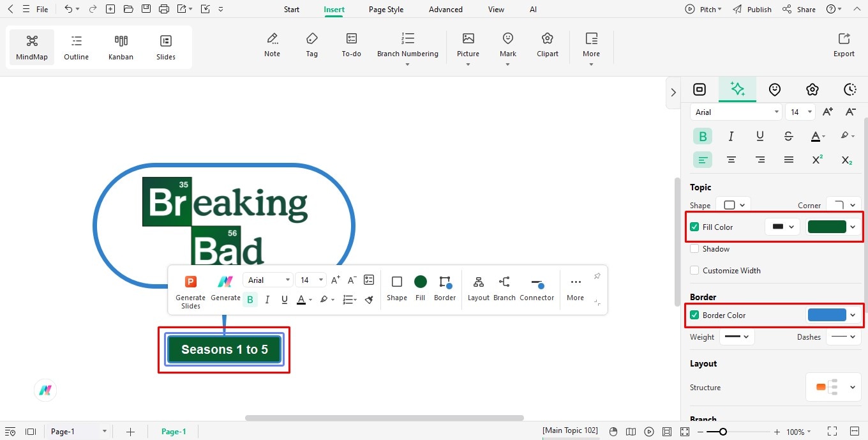The image size is (868, 440).
Task: Select the Seasons 1 to 5 topic
Action: point(225,349)
